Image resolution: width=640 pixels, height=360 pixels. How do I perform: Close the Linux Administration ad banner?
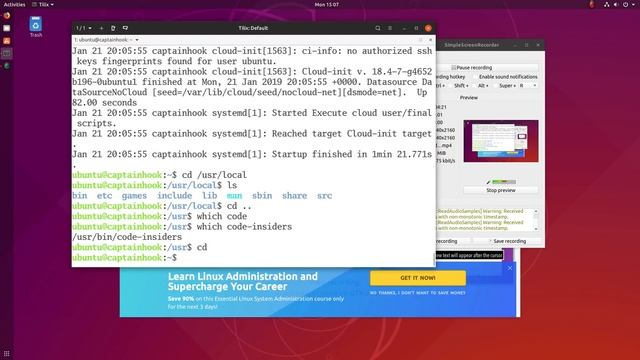tap(510, 268)
